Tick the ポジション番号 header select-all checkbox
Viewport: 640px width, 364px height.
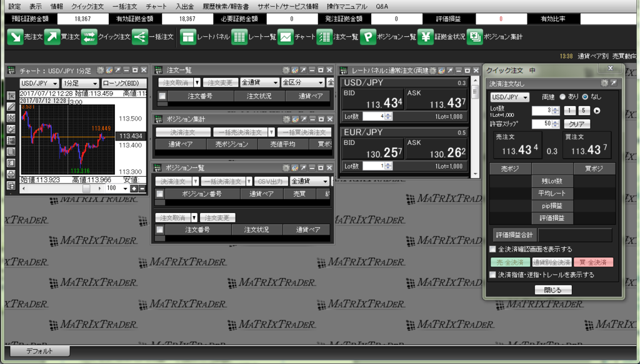click(160, 194)
